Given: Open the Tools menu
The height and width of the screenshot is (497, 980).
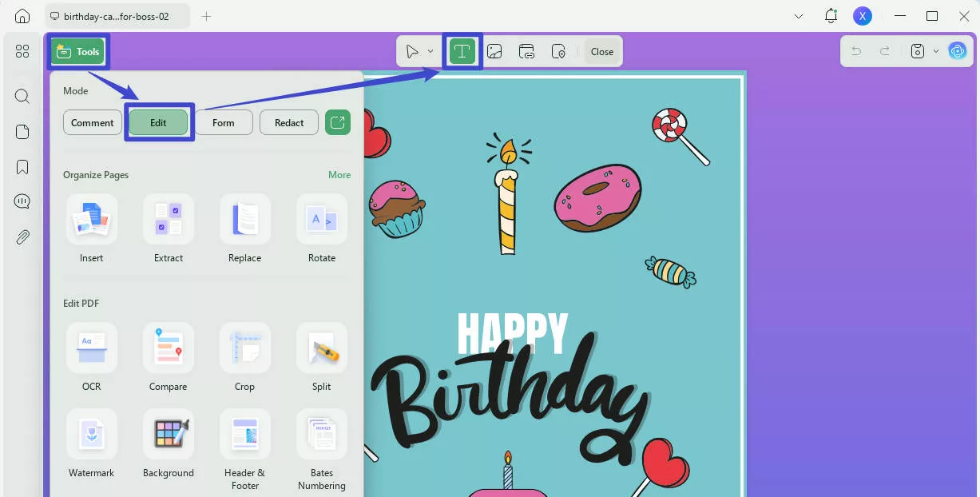Looking at the screenshot, I should coord(77,51).
